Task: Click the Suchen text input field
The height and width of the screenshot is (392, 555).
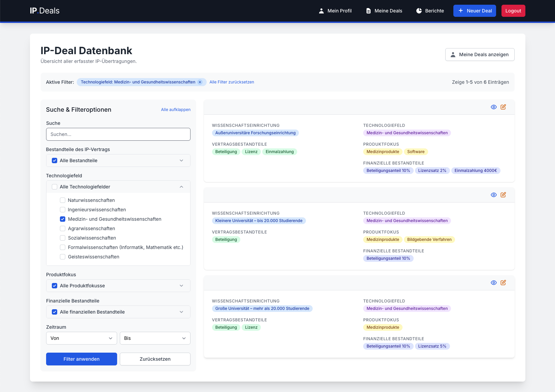Action: (118, 134)
